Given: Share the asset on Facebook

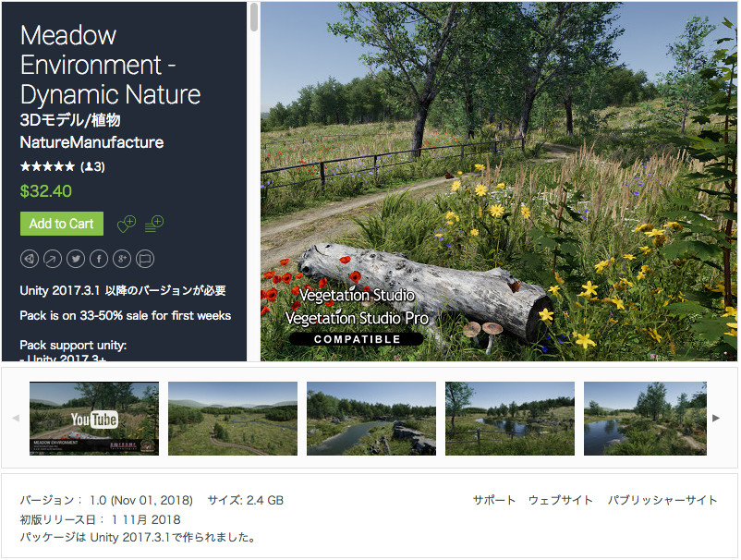Looking at the screenshot, I should click(99, 259).
